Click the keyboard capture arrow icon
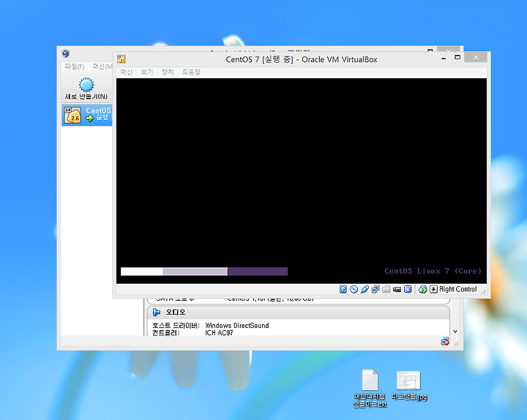 click(x=433, y=289)
